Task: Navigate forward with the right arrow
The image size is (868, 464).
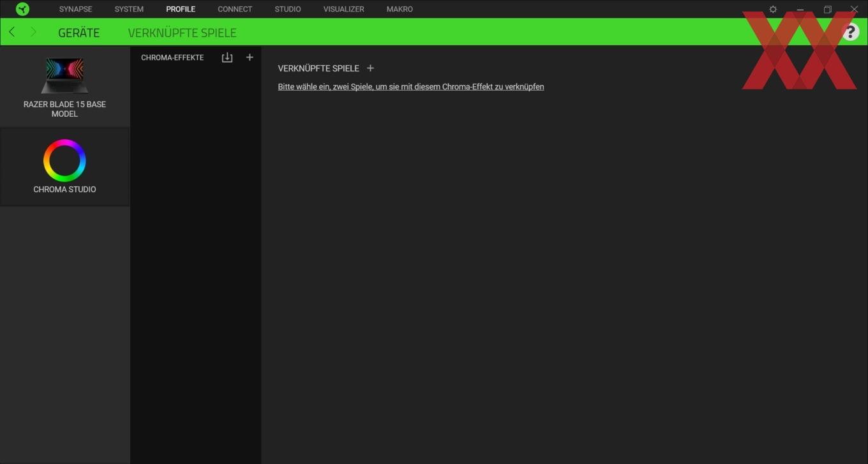Action: pyautogui.click(x=33, y=32)
